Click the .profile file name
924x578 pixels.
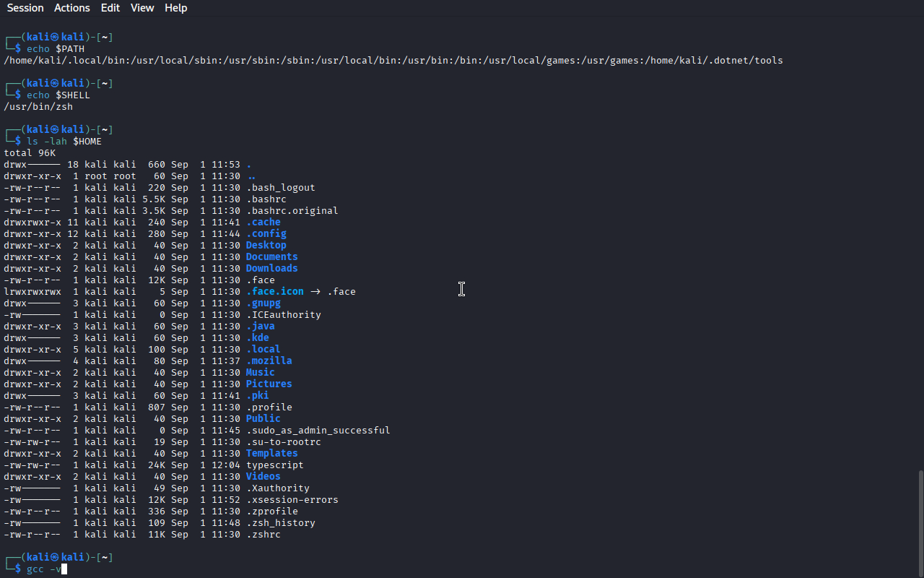point(269,407)
